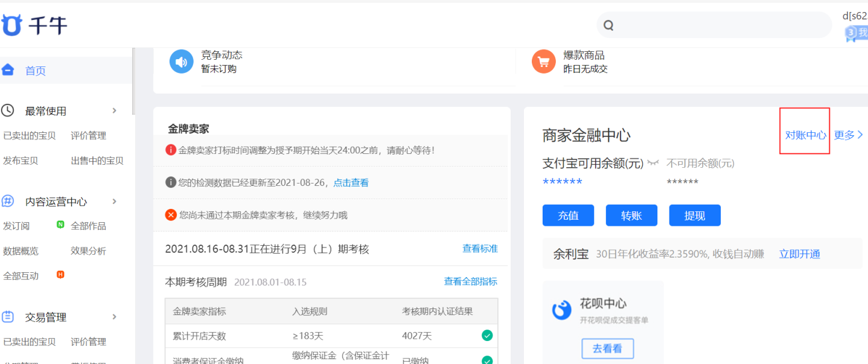Screen dimensions: 868x364
Task: Toggle balance visibility eye icon
Action: [653, 163]
